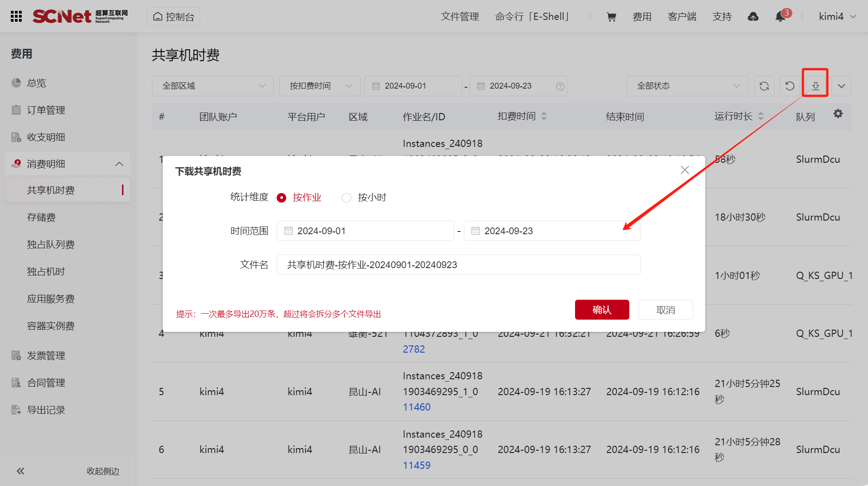Open the 全部区域 dropdown
This screenshot has width=868, height=486.
pyautogui.click(x=212, y=86)
